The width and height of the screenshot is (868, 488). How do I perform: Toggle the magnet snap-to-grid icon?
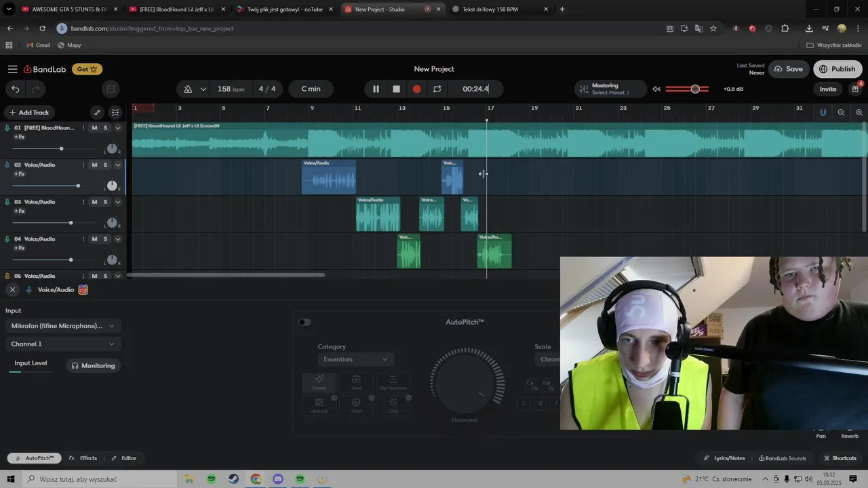(x=823, y=113)
